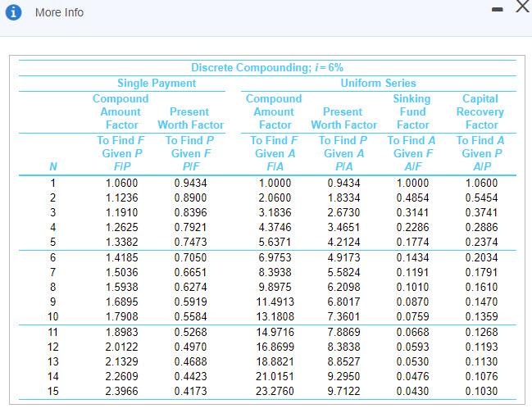Click the P/F column symbol
Viewport: 532px width, 413px height.
pos(191,166)
